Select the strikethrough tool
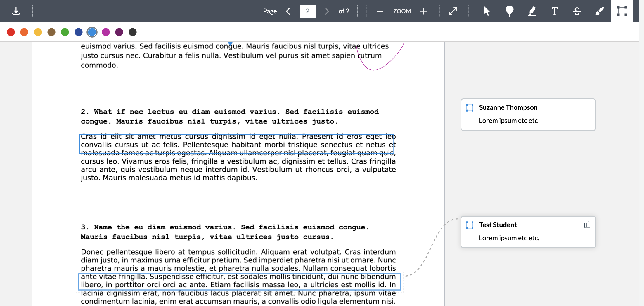The width and height of the screenshot is (644, 306). pyautogui.click(x=577, y=11)
